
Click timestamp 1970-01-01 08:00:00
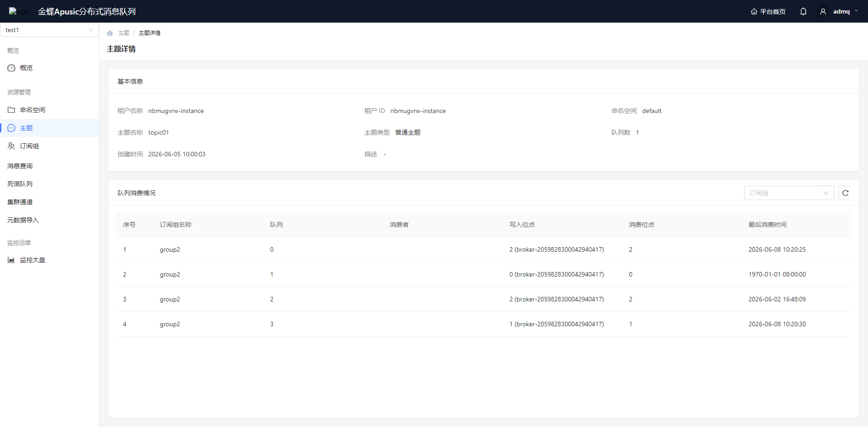click(x=777, y=274)
